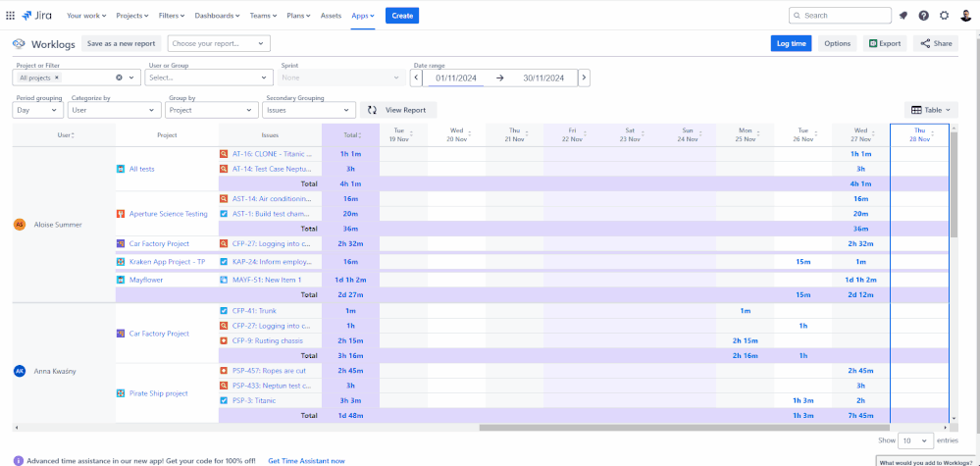Click the vertical table scrollbar thumb
This screenshot has height=466, width=980.
954,184
